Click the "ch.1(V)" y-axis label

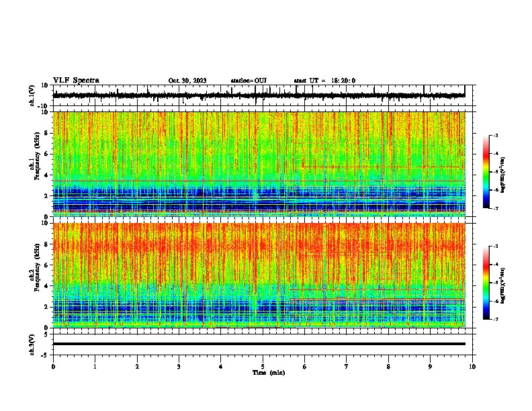point(32,95)
